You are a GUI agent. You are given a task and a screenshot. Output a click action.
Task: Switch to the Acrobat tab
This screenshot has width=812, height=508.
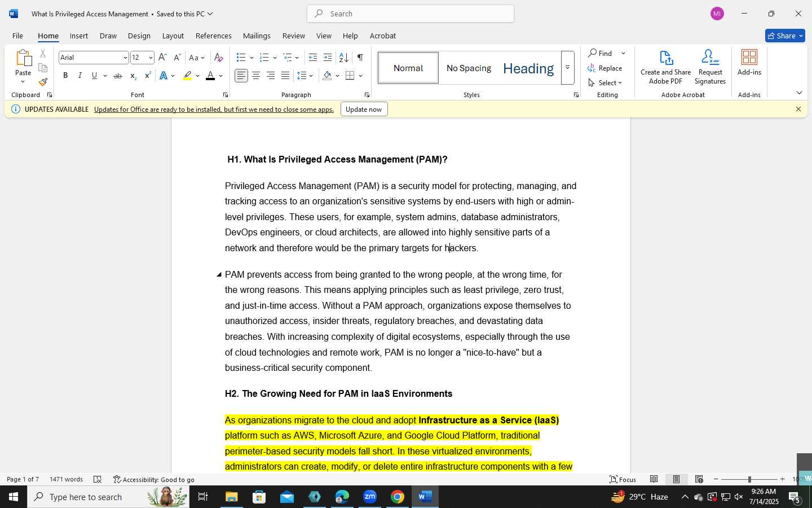(x=383, y=36)
